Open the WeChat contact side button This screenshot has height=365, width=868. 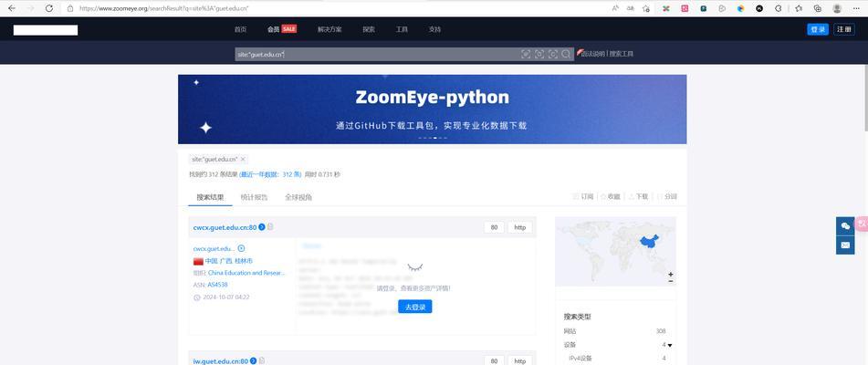pos(845,226)
